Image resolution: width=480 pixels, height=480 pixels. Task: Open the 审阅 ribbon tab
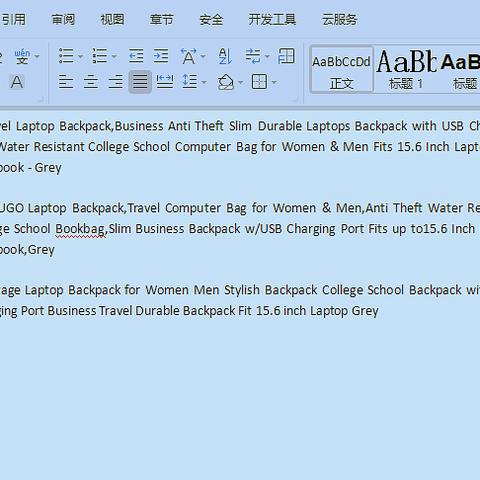coord(63,19)
